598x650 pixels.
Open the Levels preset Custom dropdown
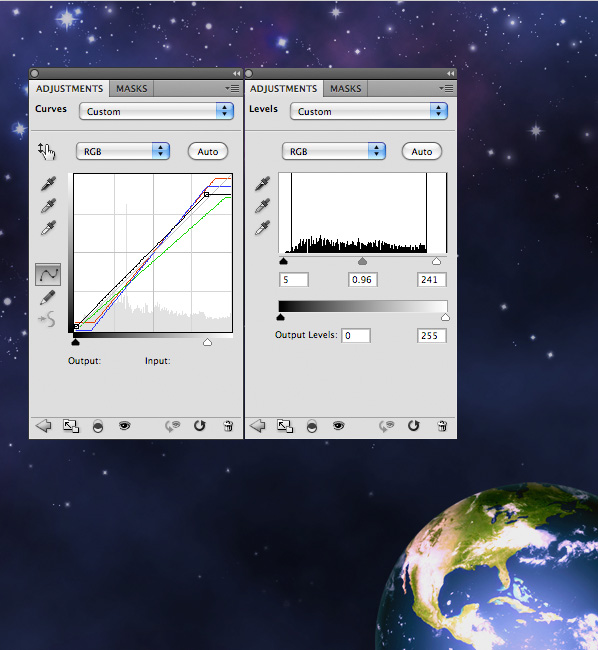click(x=369, y=111)
